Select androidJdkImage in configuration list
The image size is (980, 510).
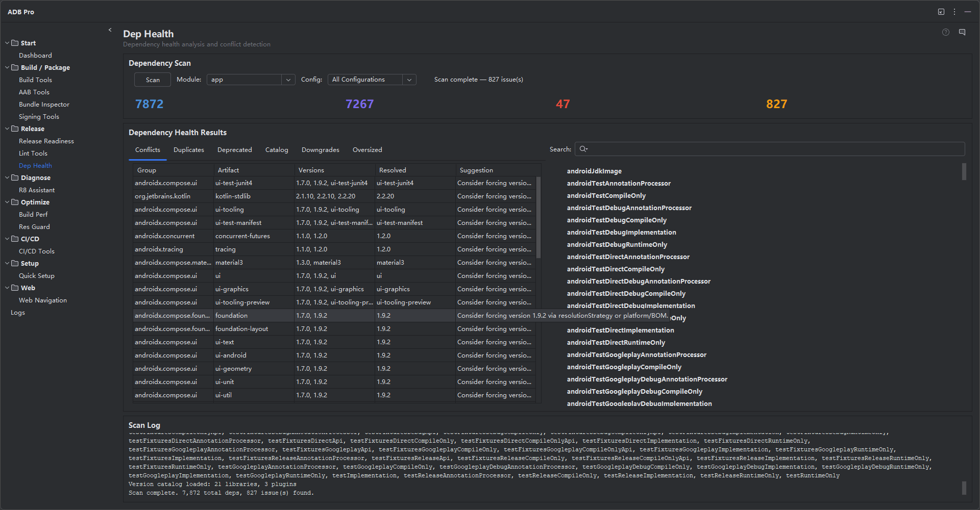pos(594,171)
